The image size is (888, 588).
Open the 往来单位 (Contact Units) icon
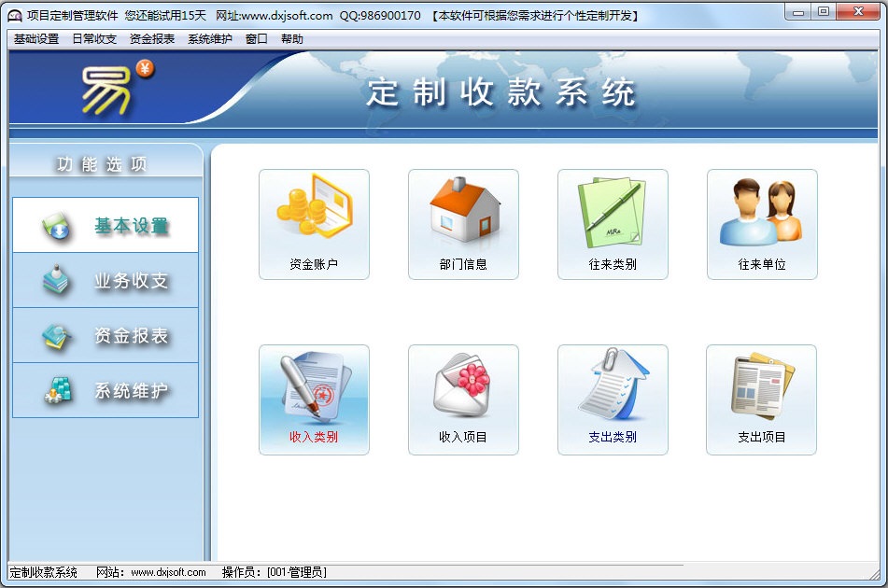[x=762, y=224]
